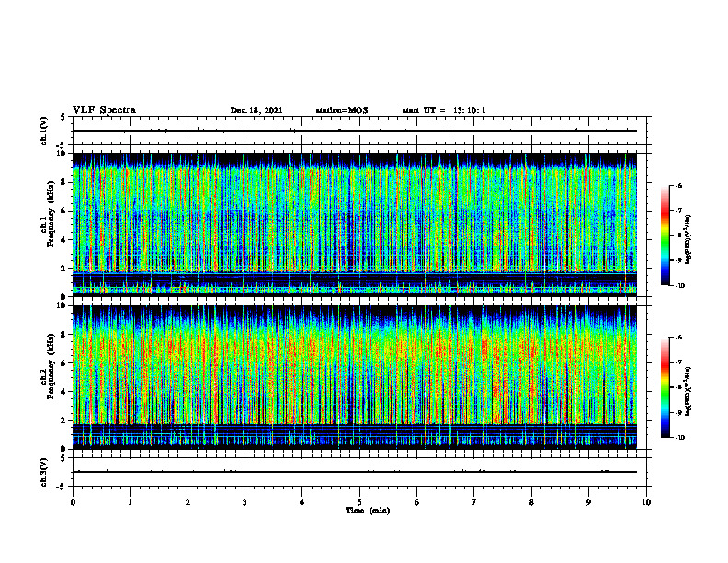Click the "6" tick on the time axis
Viewport: 728px width, 563px height.
417,502
